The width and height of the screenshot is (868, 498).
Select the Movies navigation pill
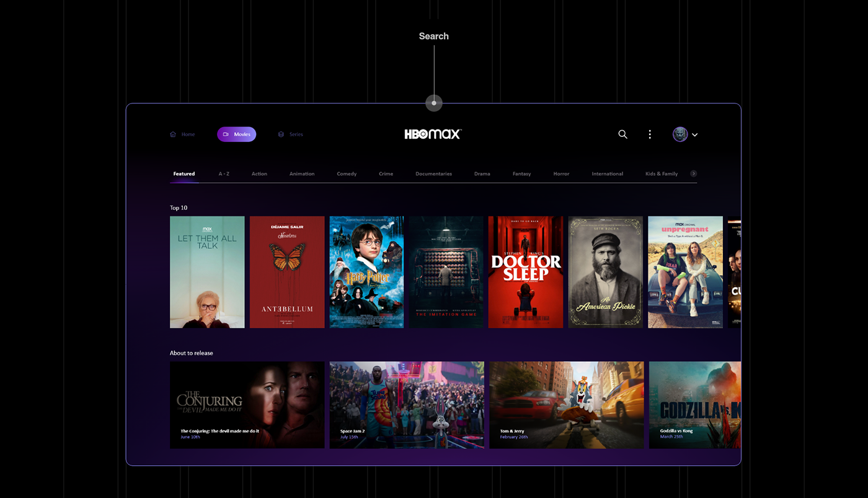[x=236, y=134]
